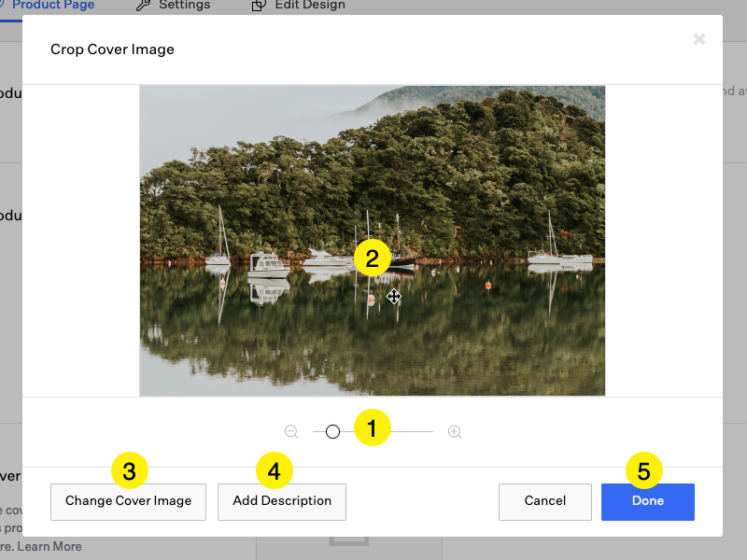This screenshot has width=747, height=560.
Task: Open the Product Page tab
Action: pyautogui.click(x=52, y=6)
